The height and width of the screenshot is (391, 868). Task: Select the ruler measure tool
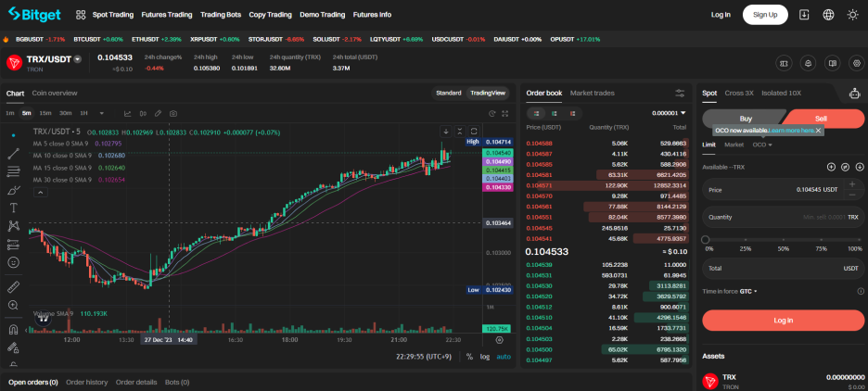coord(13,286)
